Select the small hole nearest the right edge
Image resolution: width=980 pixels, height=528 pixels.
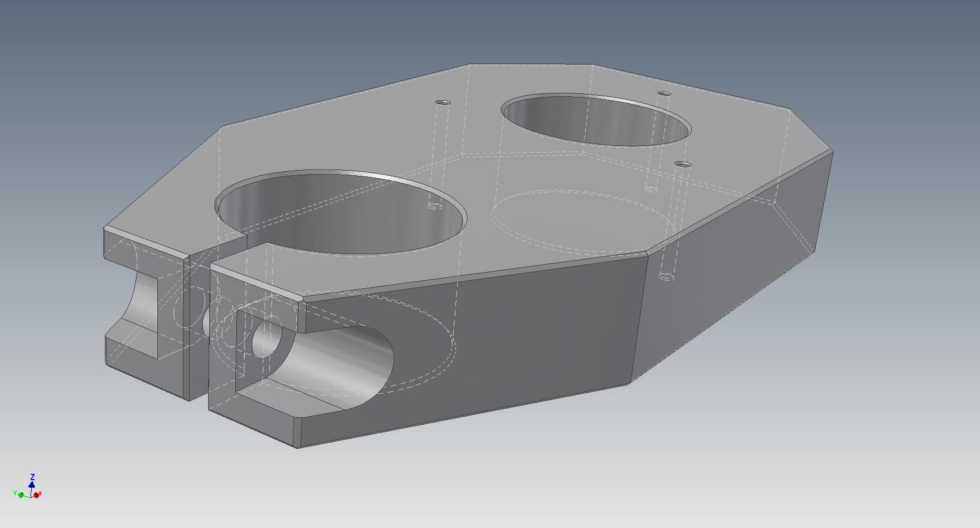click(x=683, y=164)
